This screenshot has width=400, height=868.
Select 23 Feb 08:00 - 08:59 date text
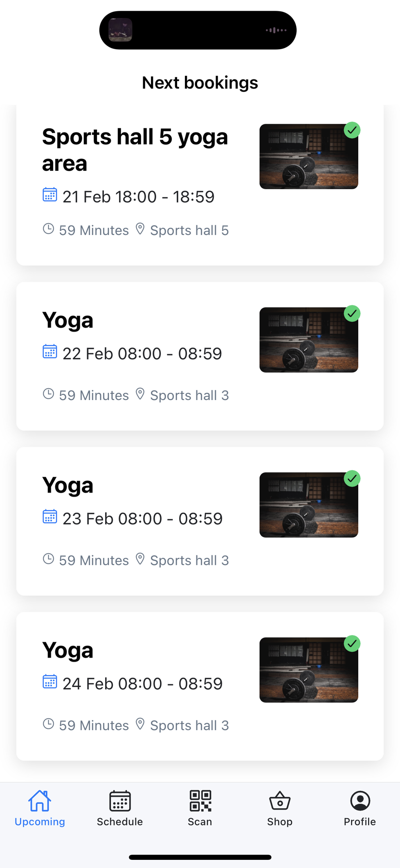[x=142, y=519]
